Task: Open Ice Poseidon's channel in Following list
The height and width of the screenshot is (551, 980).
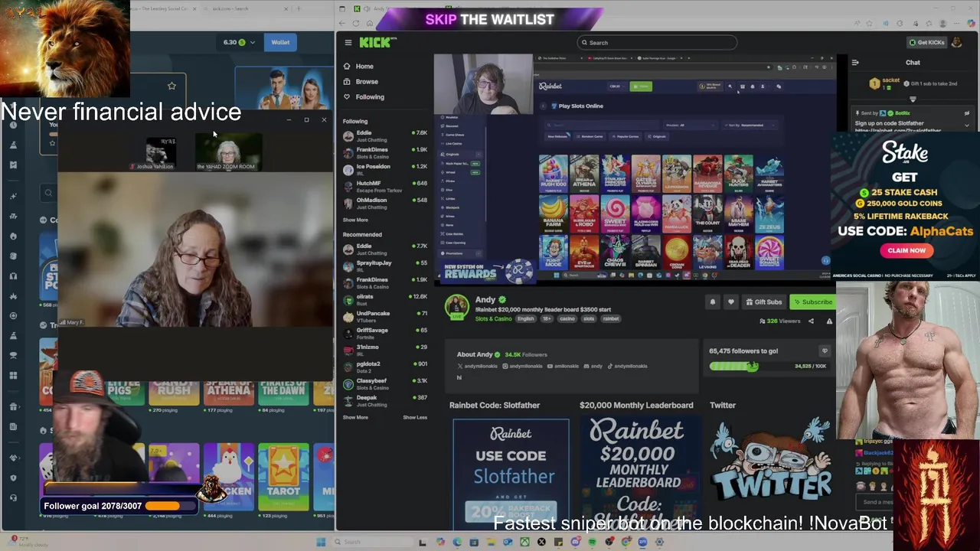Action: pyautogui.click(x=385, y=169)
